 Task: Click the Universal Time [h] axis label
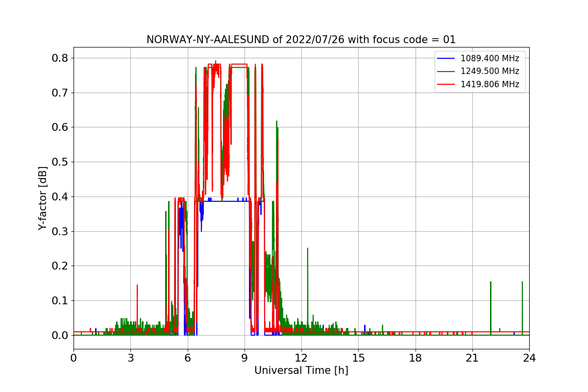301,370
